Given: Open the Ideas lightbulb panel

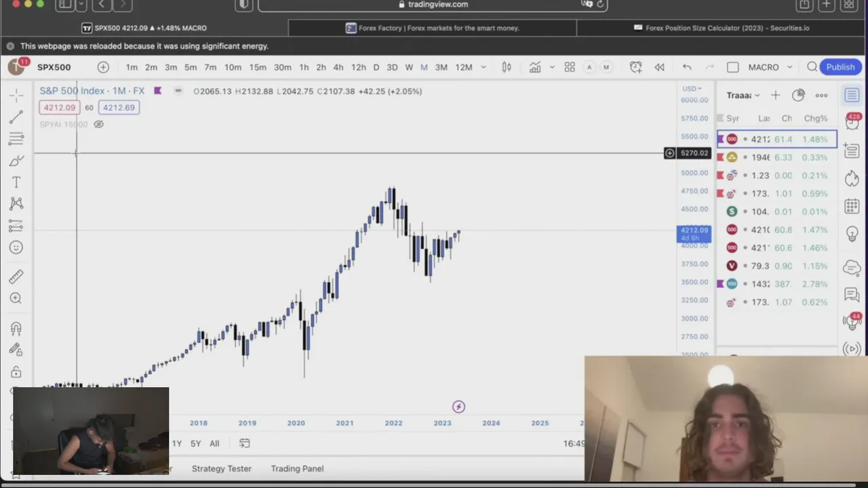Looking at the screenshot, I should coord(852,235).
